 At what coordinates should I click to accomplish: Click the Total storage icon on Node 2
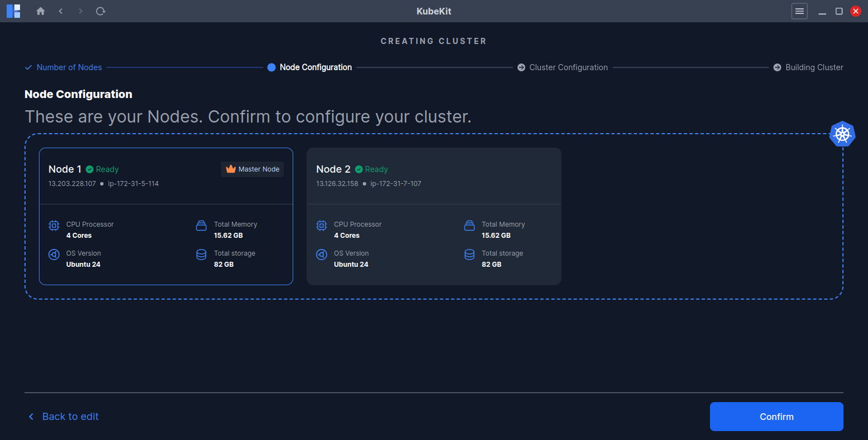pos(469,255)
